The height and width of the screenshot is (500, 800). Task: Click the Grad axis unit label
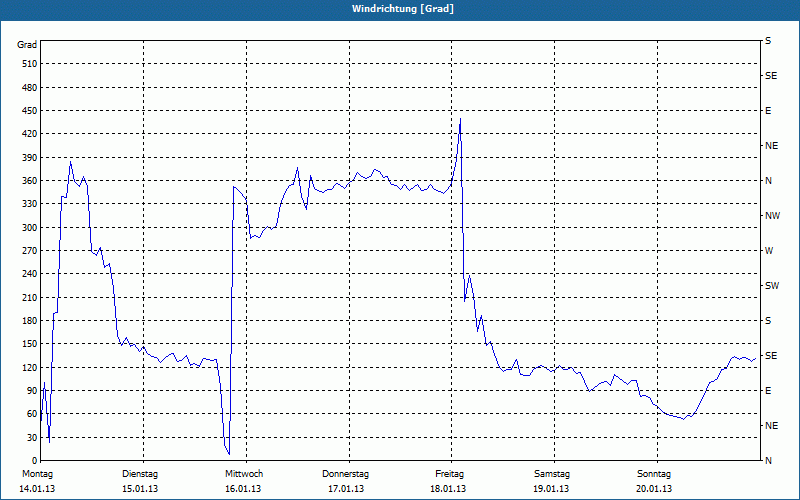27,45
